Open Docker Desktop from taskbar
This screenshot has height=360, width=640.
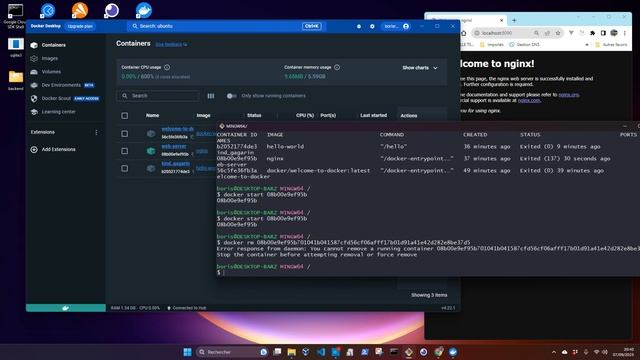click(453, 352)
